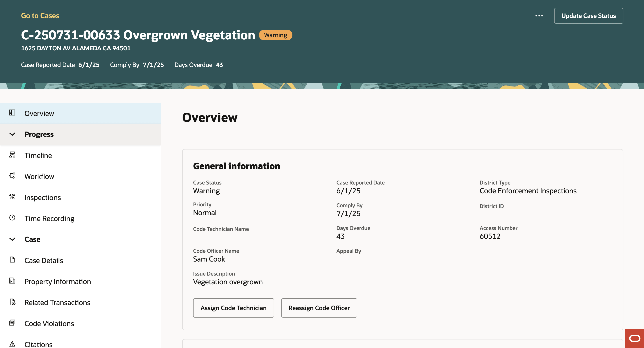Collapse the Progress section chevron
This screenshot has width=644, height=348.
point(12,134)
